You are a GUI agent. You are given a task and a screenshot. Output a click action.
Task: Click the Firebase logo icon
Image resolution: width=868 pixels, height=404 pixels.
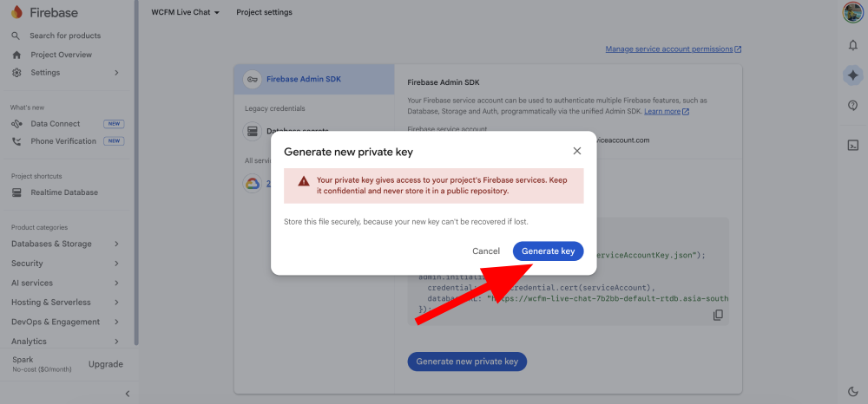16,12
